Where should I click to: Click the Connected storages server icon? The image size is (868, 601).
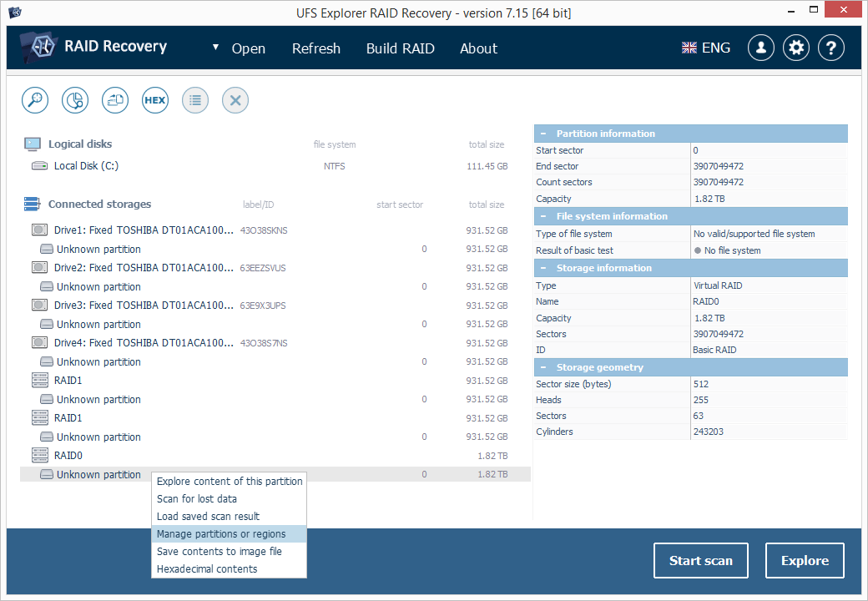[x=32, y=205]
